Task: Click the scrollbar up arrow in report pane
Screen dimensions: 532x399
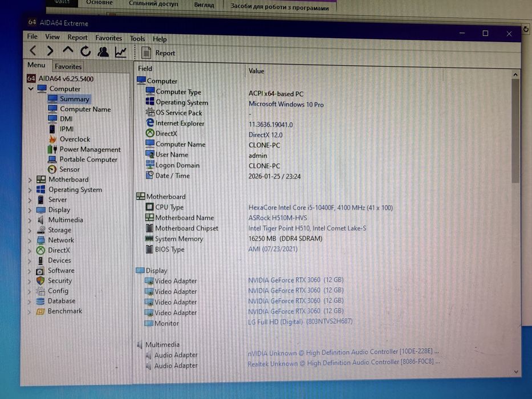Action: (x=515, y=74)
